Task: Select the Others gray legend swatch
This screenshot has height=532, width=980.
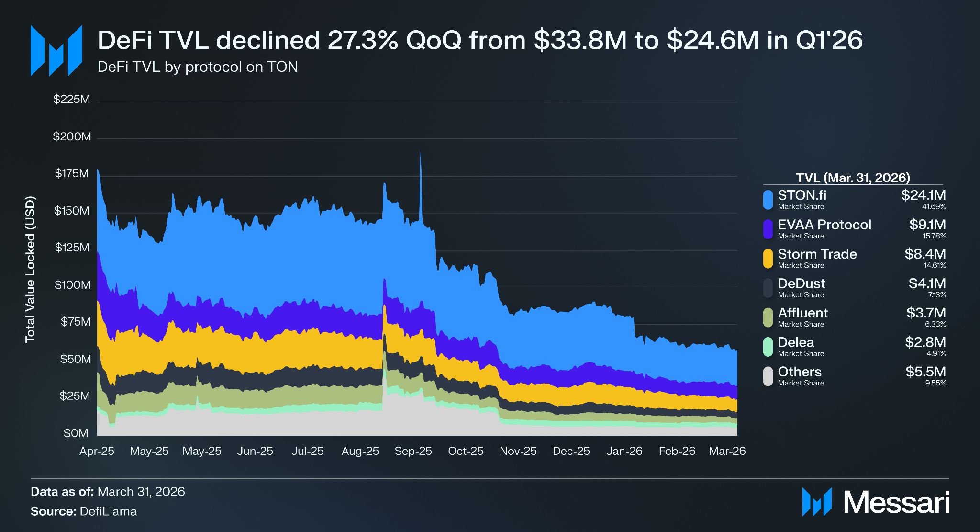Action: point(768,376)
